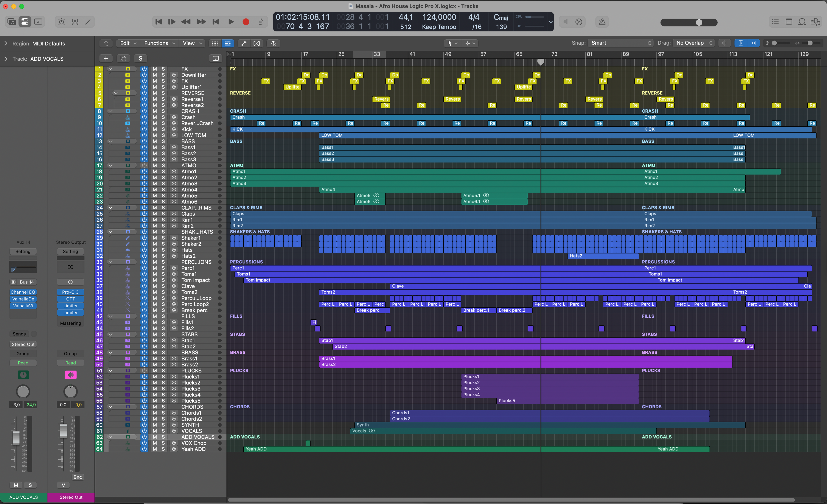The width and height of the screenshot is (827, 504).
Task: Select the Hats2 region
Action: (603, 256)
